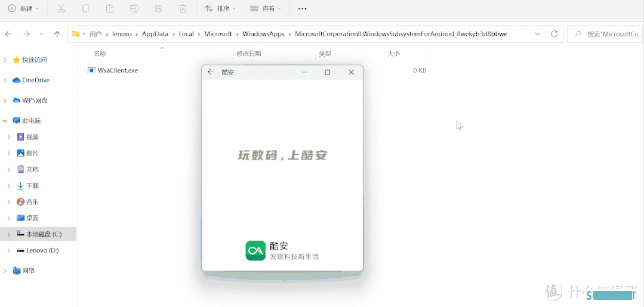
Task: Go forward with the Explorer forward arrow
Action: pyautogui.click(x=27, y=34)
